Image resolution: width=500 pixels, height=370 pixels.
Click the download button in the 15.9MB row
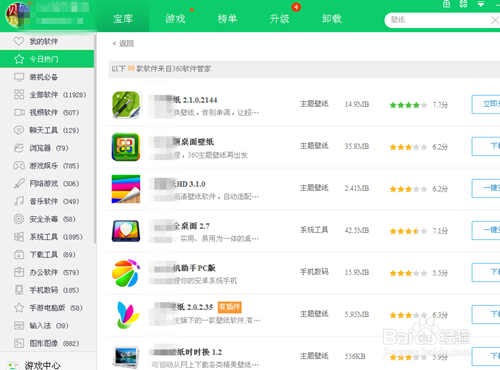pyautogui.click(x=486, y=272)
